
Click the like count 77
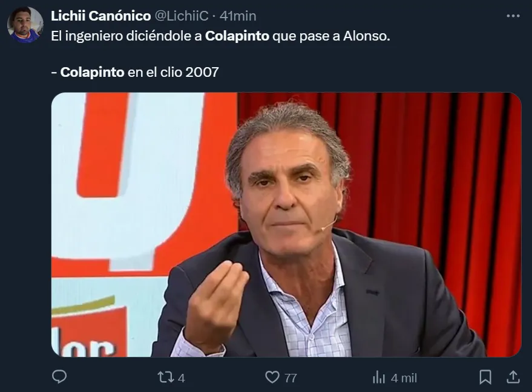pyautogui.click(x=291, y=378)
